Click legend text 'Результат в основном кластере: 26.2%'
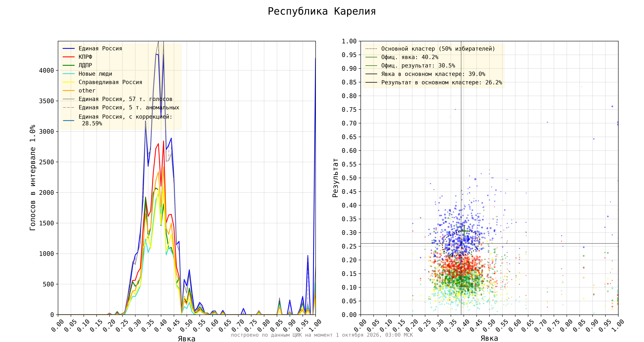This screenshot has width=644, height=342. tap(442, 82)
